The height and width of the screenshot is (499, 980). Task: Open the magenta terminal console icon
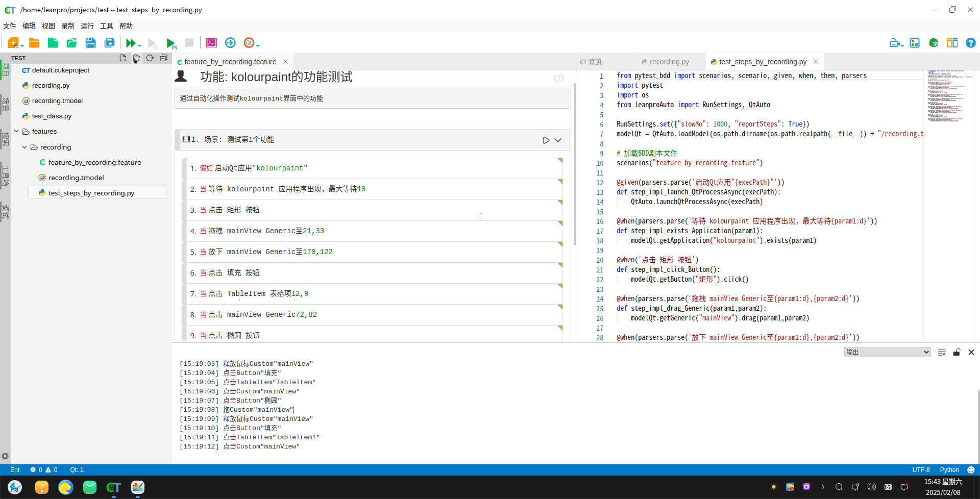pos(211,43)
